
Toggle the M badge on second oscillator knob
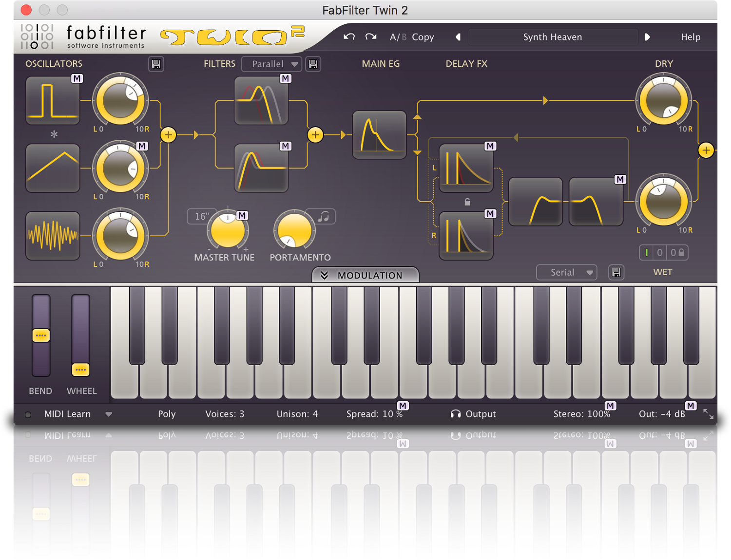click(142, 146)
